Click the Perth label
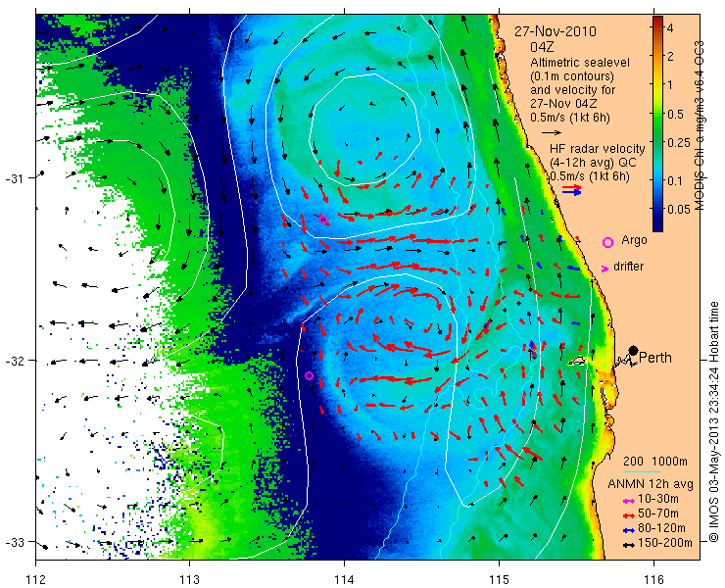This screenshot has height=588, width=725. tap(655, 358)
